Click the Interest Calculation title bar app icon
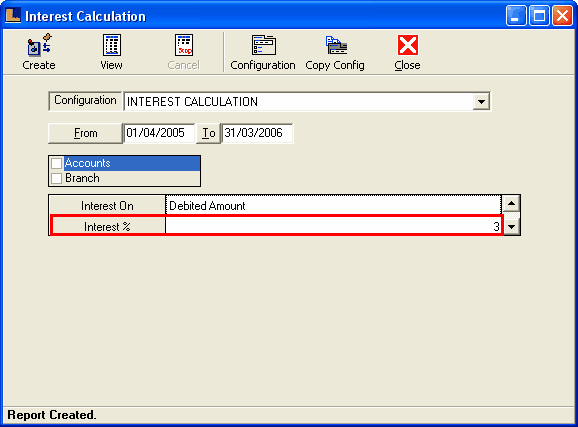 point(13,15)
